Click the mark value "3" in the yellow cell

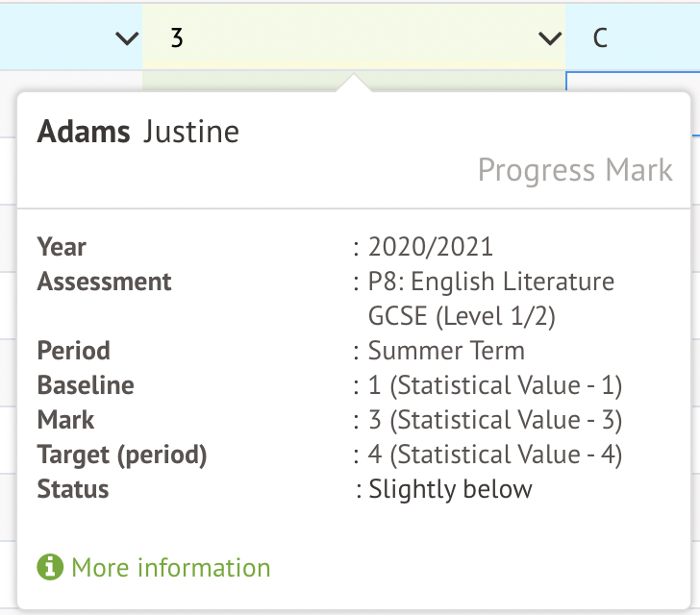tap(177, 39)
